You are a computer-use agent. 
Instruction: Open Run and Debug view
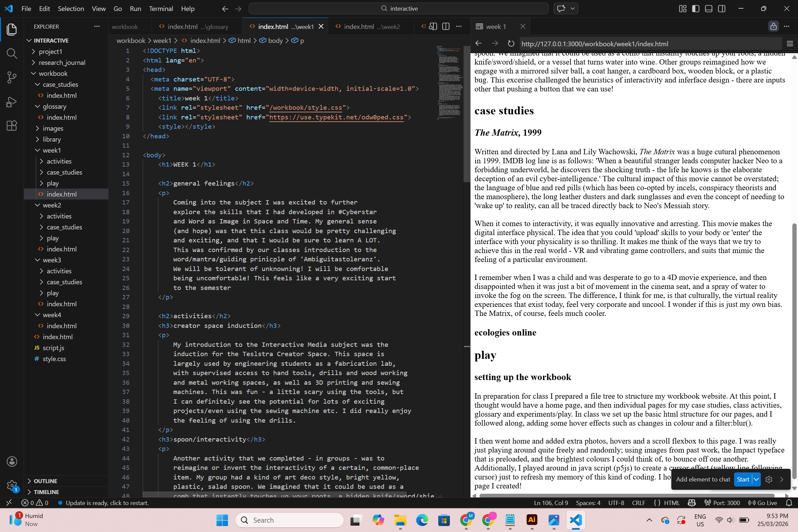[12, 101]
